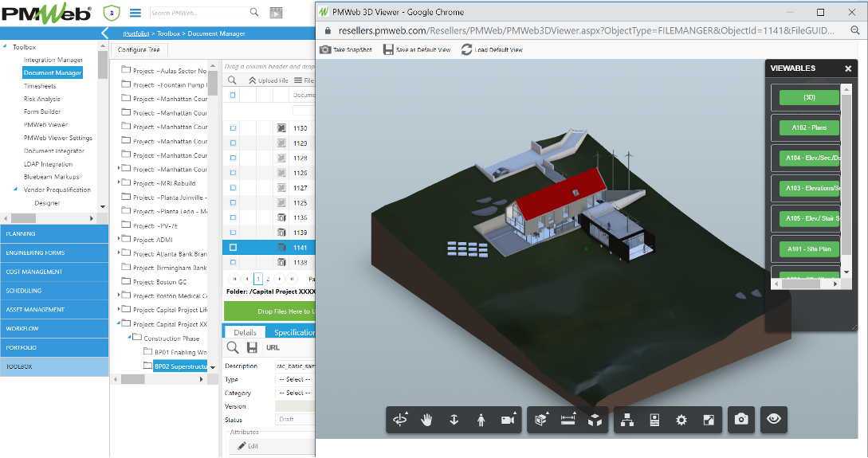The width and height of the screenshot is (868, 458).
Task: Select Risk Analysis in Toolbox tree
Action: 42,99
